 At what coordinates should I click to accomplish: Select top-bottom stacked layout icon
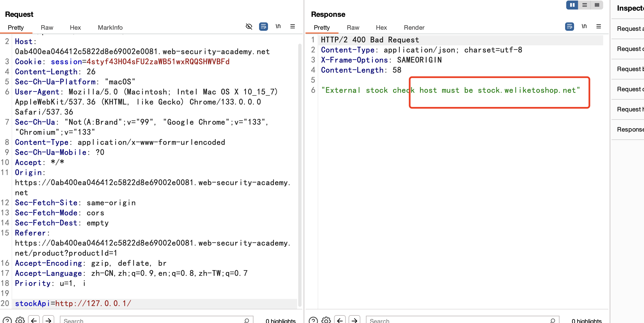pos(584,5)
